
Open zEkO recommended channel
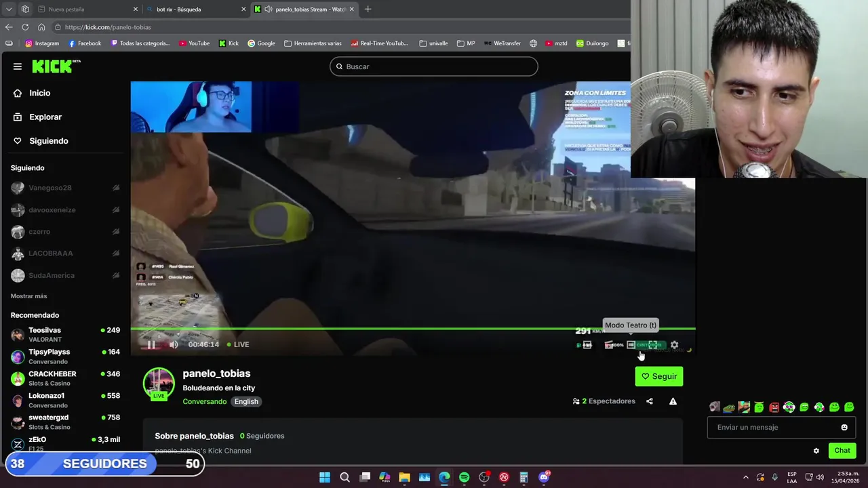coord(65,443)
